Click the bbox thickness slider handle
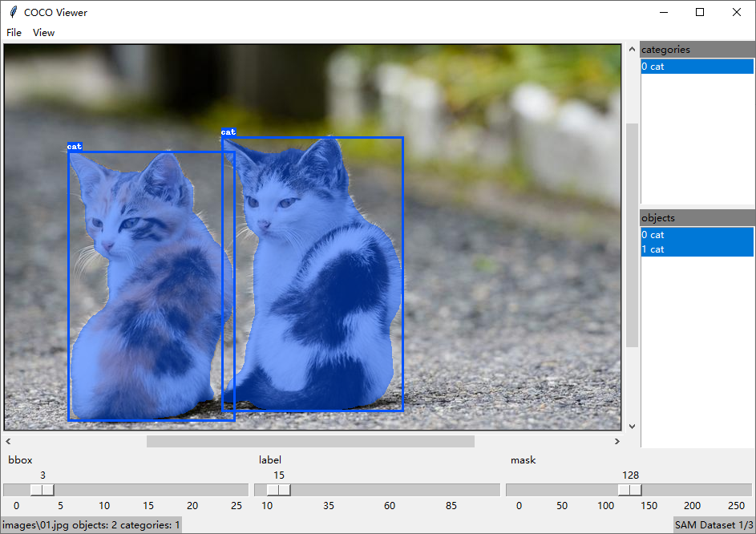 [x=42, y=490]
